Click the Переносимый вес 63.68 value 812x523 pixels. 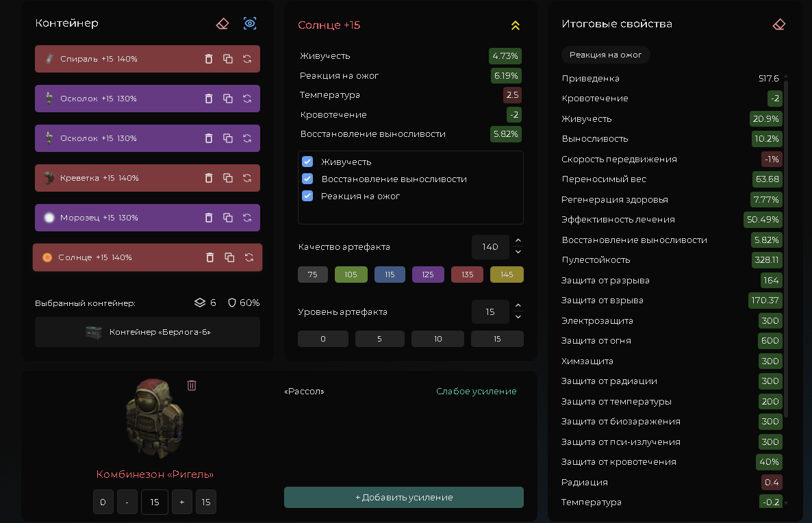[767, 179]
